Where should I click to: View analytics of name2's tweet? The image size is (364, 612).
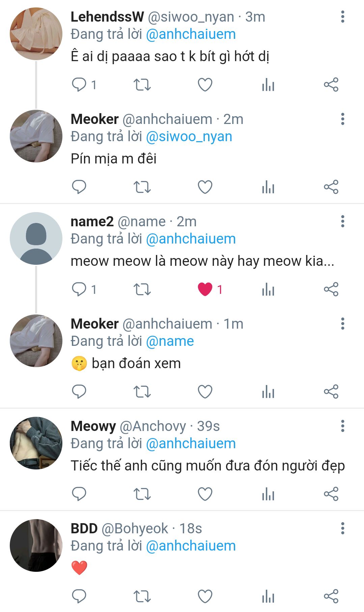pos(268,289)
